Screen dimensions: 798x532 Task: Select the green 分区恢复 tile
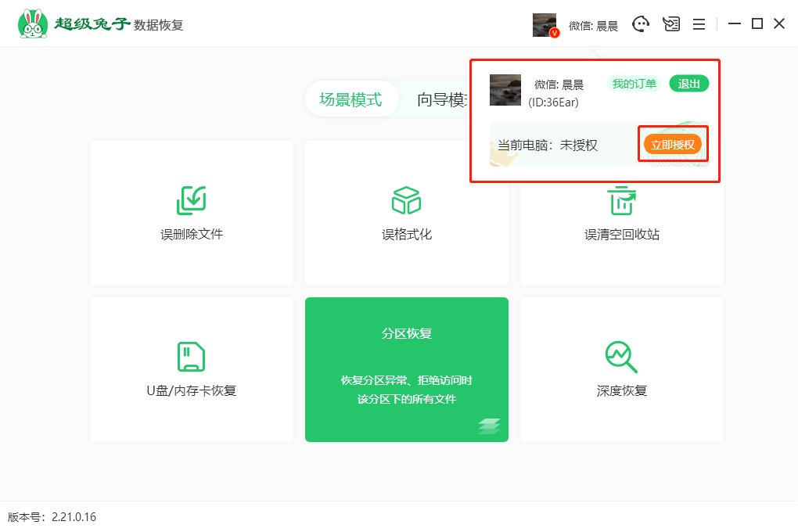(406, 369)
